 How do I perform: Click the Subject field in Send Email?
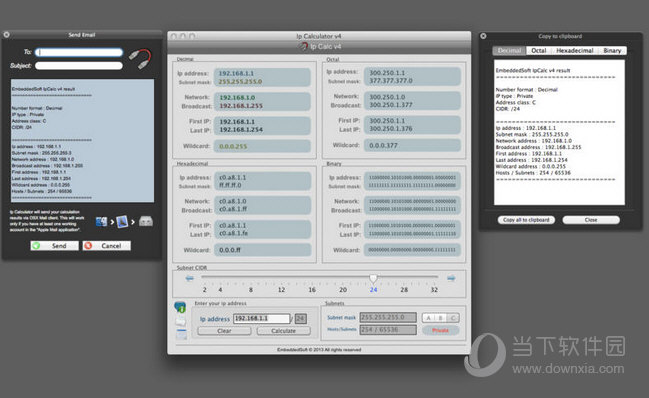pyautogui.click(x=79, y=66)
